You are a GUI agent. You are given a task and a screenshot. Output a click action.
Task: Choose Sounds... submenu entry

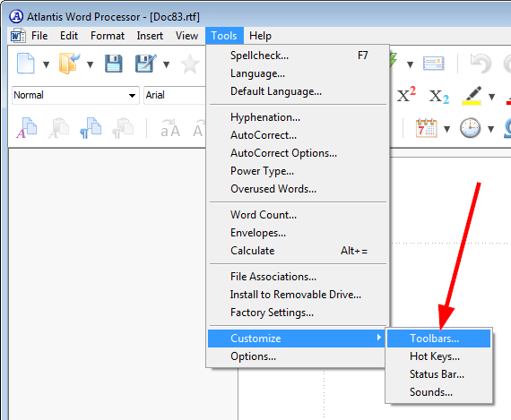[438, 392]
